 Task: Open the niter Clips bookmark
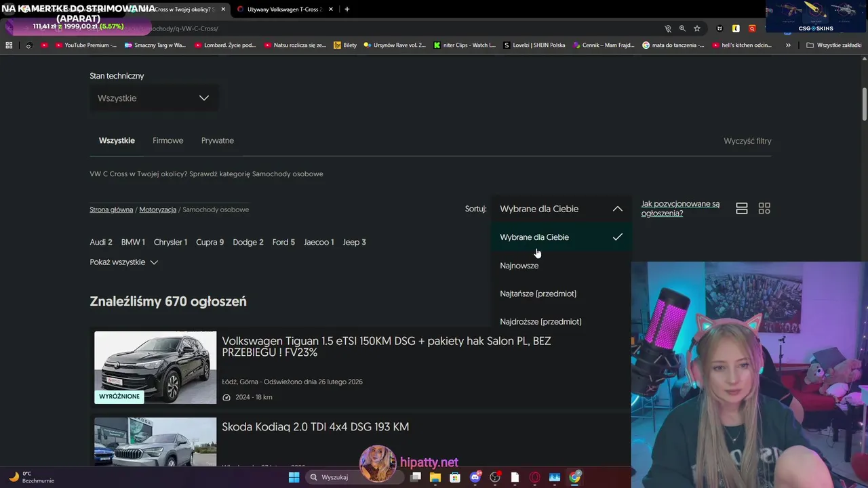tap(465, 45)
